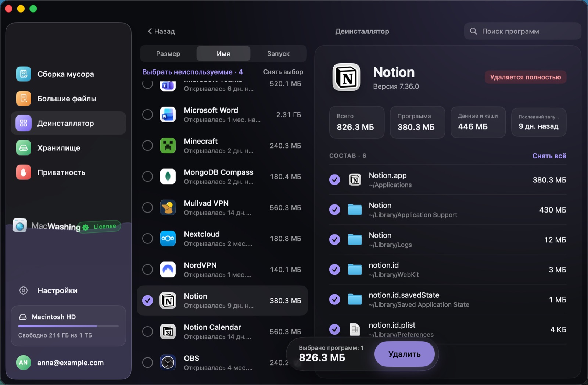Uncheck the Notion.app component checkbox
Viewport: 588px width, 385px height.
tap(334, 180)
